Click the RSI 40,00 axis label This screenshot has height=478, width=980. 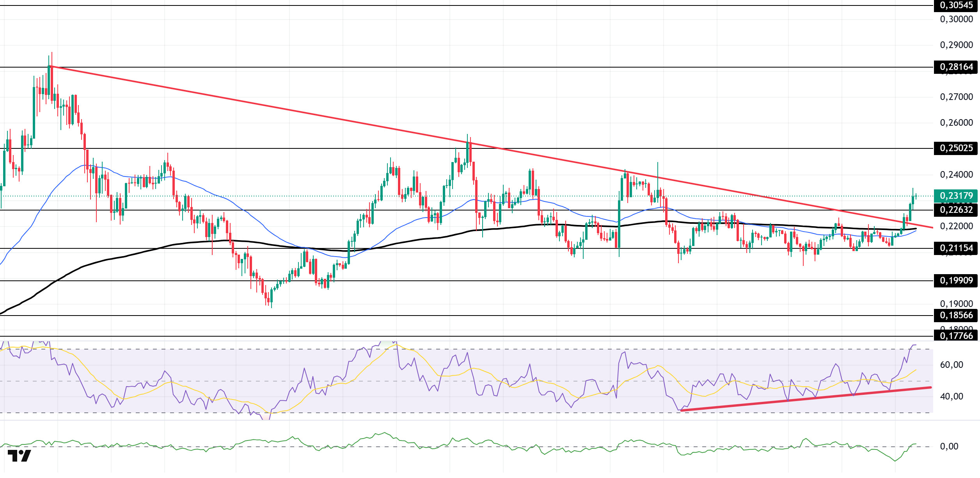coord(952,397)
